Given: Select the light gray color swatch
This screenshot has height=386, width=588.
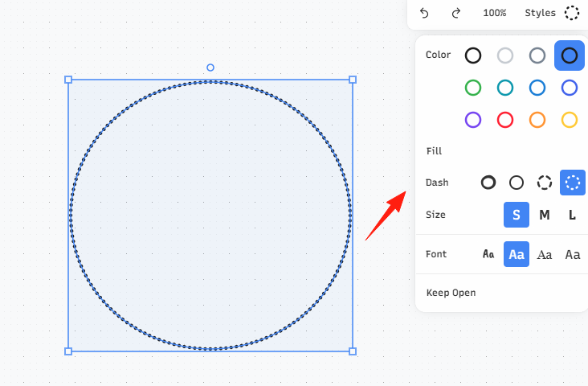Looking at the screenshot, I should (505, 55).
